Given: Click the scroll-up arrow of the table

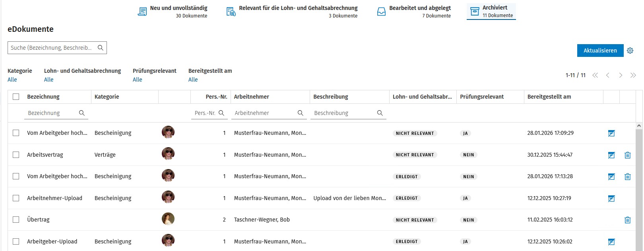Looking at the screenshot, I should point(639,126).
